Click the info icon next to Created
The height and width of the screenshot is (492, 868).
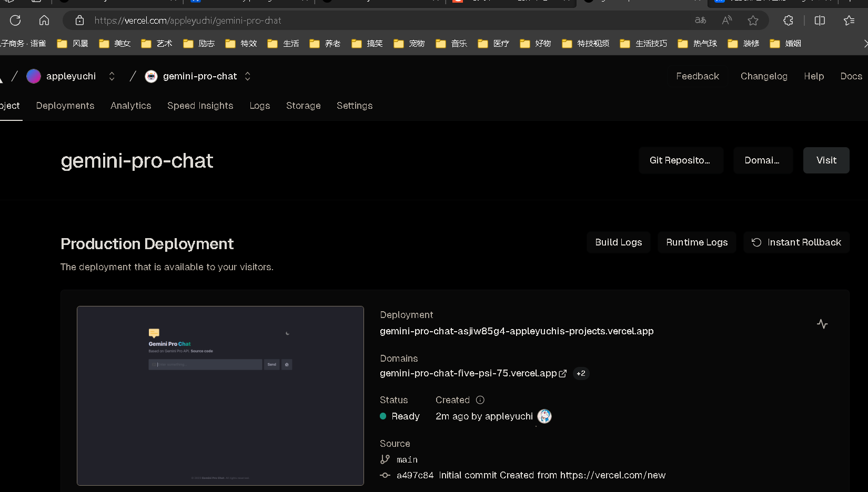pos(479,400)
